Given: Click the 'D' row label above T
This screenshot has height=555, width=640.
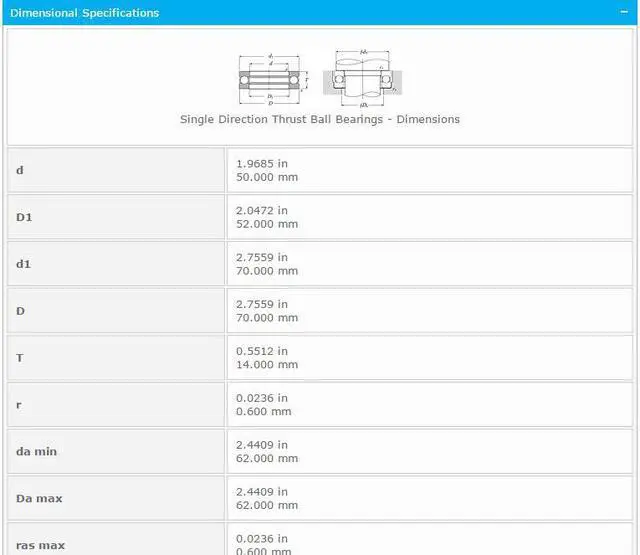Looking at the screenshot, I should [20, 311].
